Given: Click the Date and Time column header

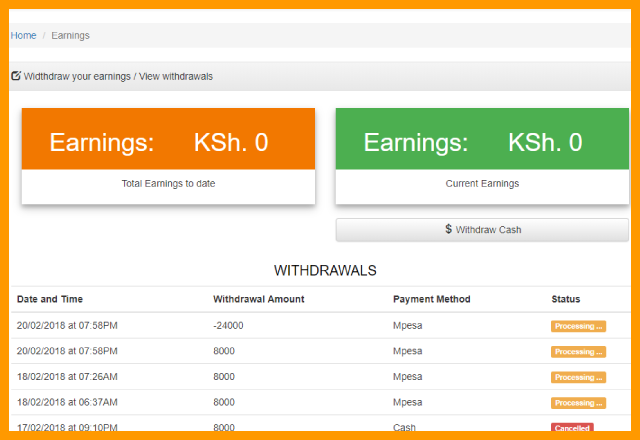Looking at the screenshot, I should pyautogui.click(x=50, y=299).
